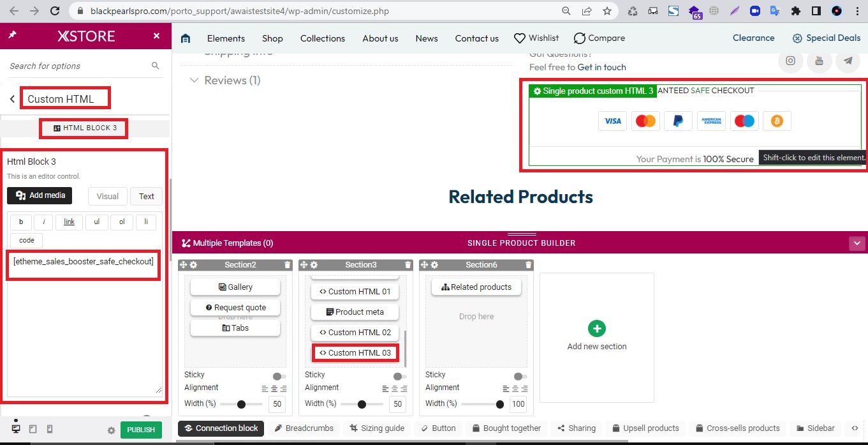Screen dimensions: 868x445
Task: Open Chrome three-dot menu
Action: coord(857,11)
